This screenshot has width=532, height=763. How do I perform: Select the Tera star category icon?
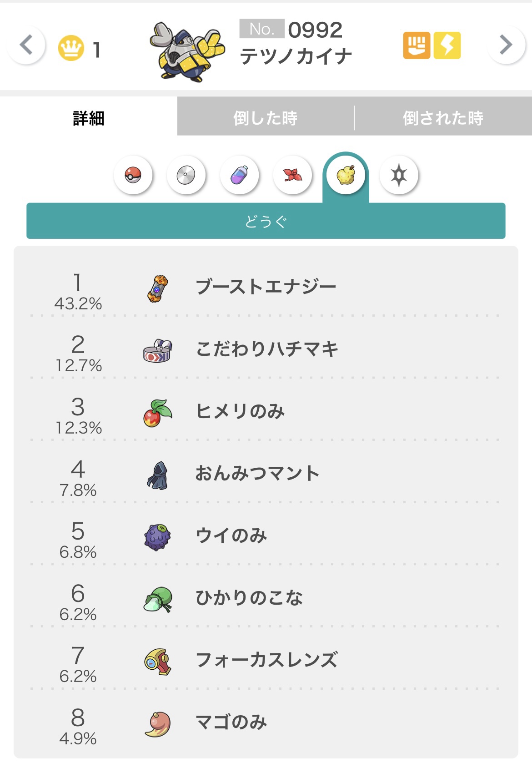(399, 175)
